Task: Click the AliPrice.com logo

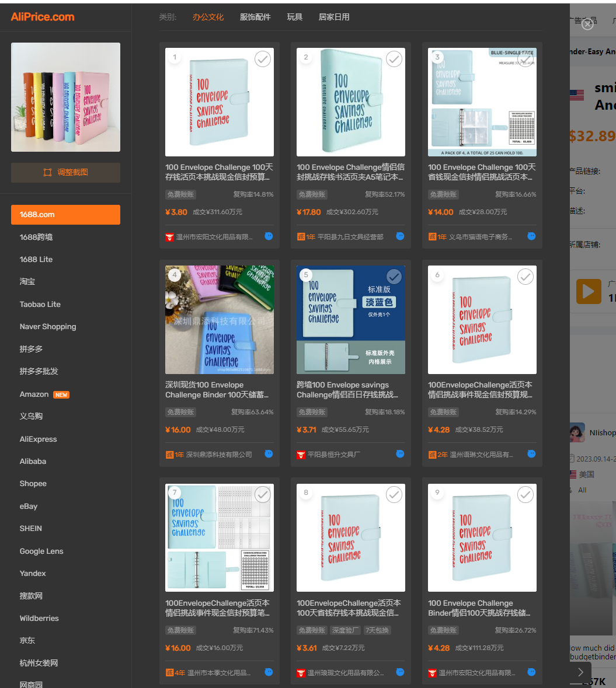Action: click(43, 17)
